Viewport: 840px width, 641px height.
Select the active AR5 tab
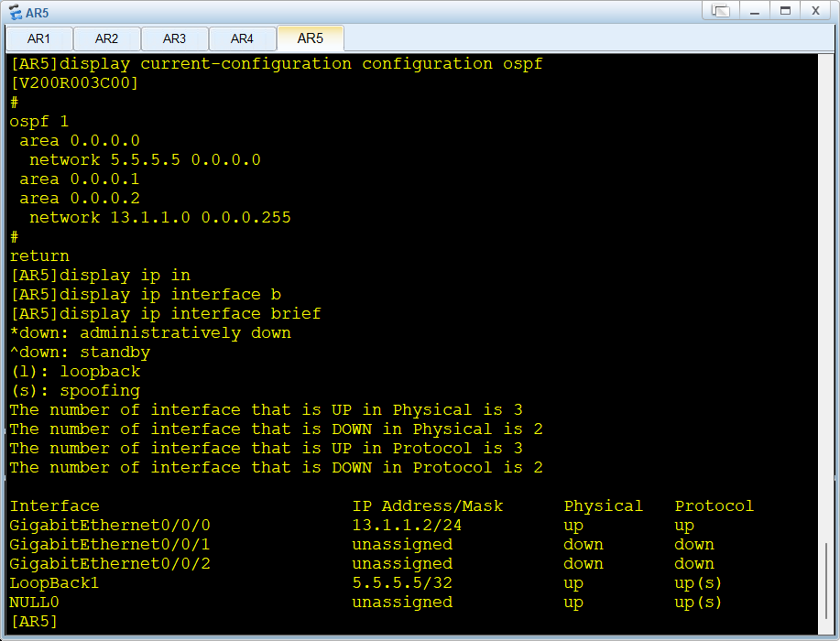pos(311,38)
